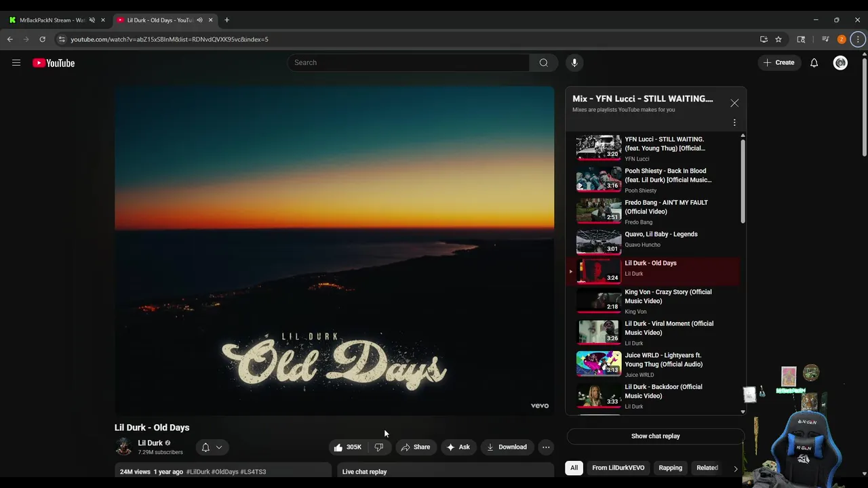Click the address bar URL
This screenshot has width=868, height=488.
[170, 39]
